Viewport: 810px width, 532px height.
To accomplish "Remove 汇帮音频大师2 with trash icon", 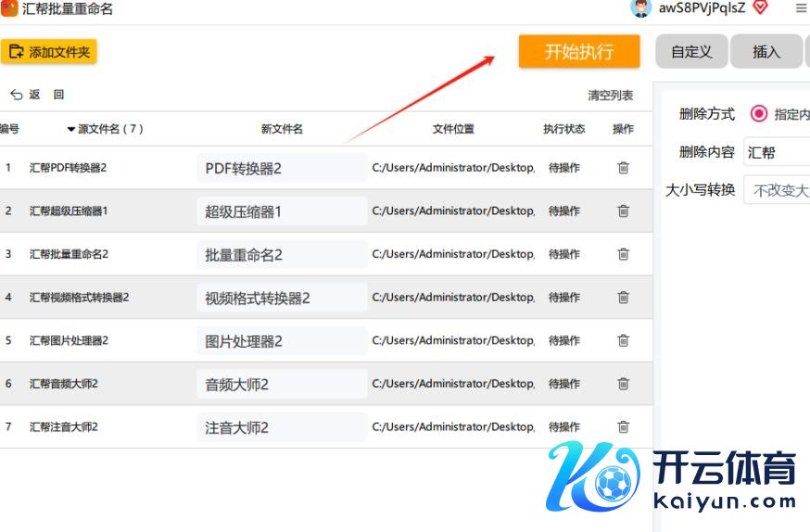I will pyautogui.click(x=623, y=384).
